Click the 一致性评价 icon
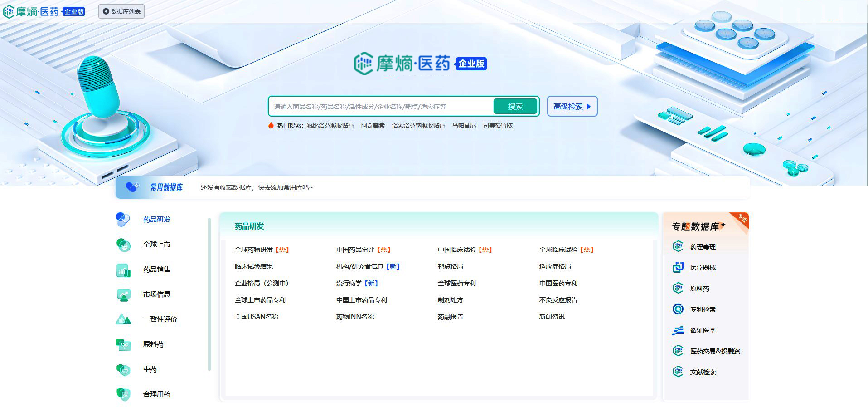This screenshot has width=868, height=417. 123,319
